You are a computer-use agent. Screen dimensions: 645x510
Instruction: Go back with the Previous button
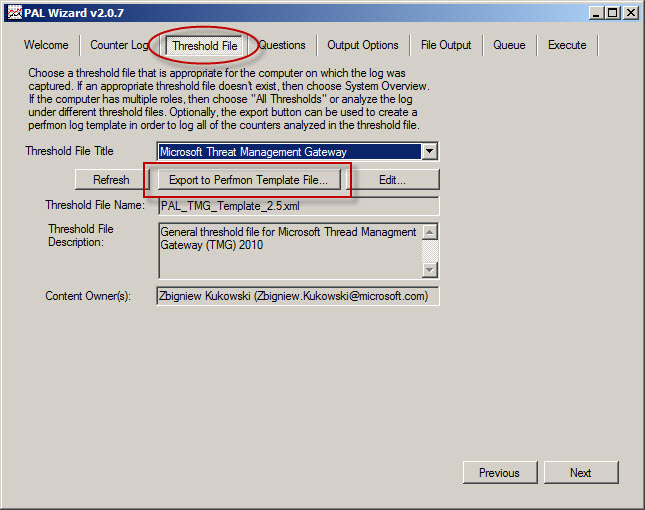499,473
